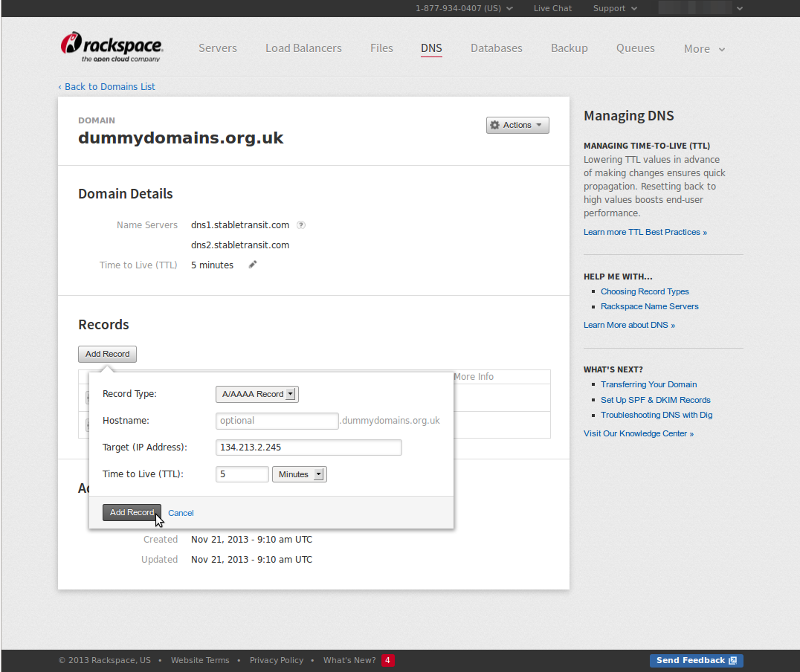The image size is (800, 672).
Task: Go to the Servers section
Action: 218,48
